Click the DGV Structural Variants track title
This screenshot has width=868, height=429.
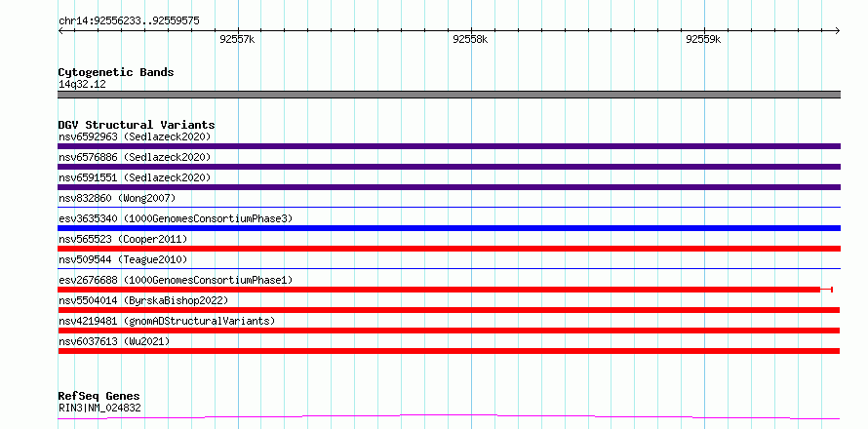point(137,125)
